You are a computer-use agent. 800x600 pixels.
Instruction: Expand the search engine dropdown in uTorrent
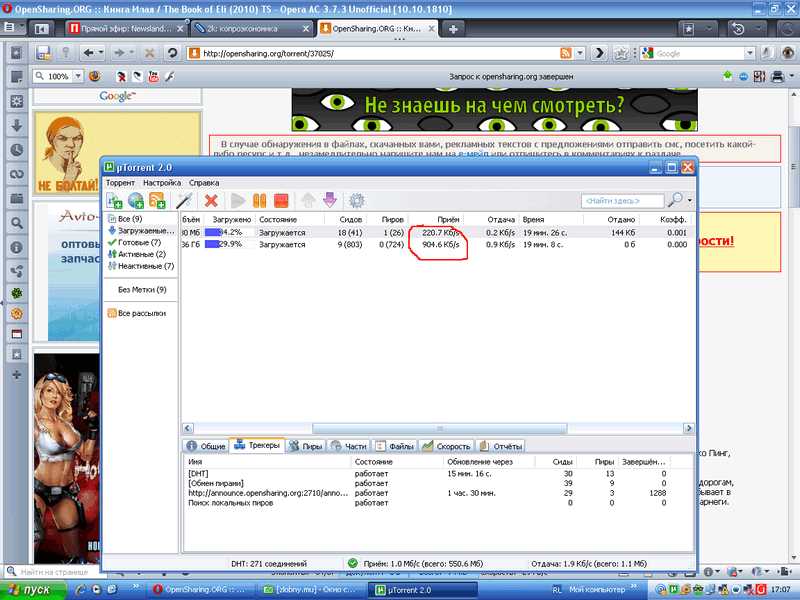click(x=690, y=201)
